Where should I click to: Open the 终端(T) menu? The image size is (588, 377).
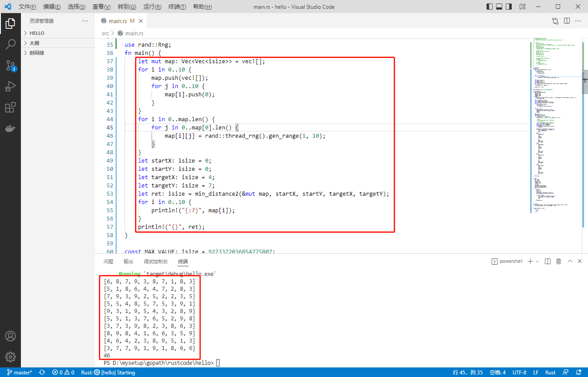point(177,7)
